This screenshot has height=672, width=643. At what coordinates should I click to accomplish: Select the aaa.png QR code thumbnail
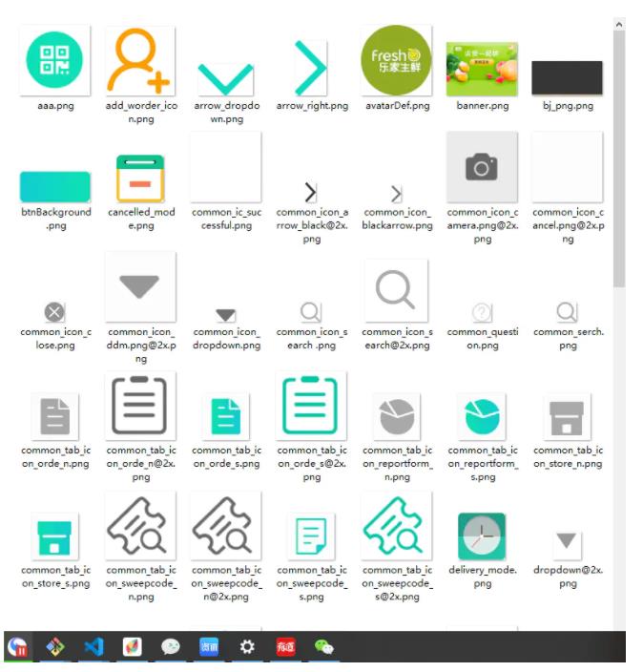[55, 62]
